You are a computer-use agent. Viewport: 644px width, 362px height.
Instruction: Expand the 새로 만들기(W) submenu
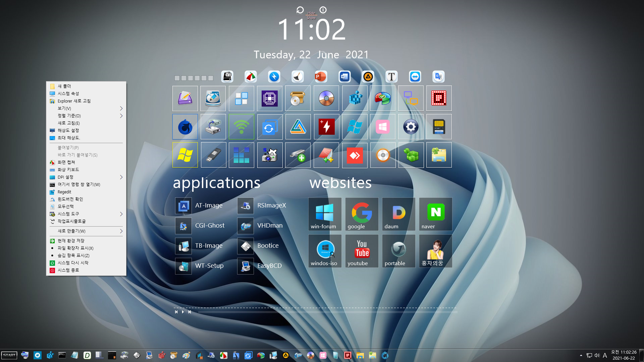coord(86,231)
